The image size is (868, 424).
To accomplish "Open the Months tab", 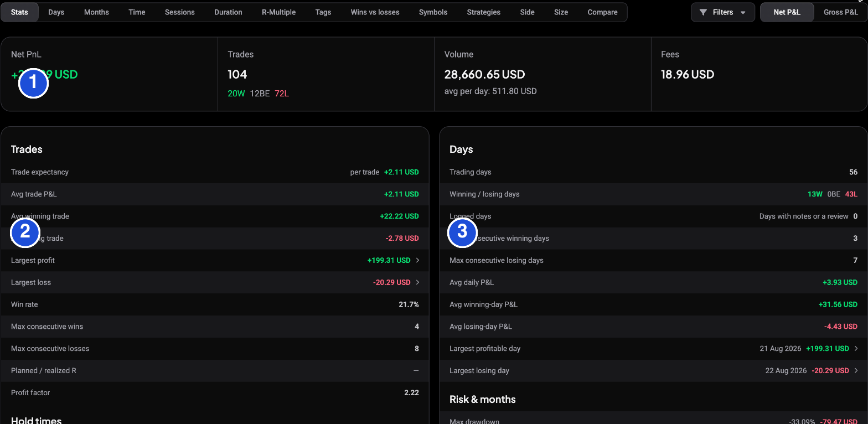I will pos(96,12).
